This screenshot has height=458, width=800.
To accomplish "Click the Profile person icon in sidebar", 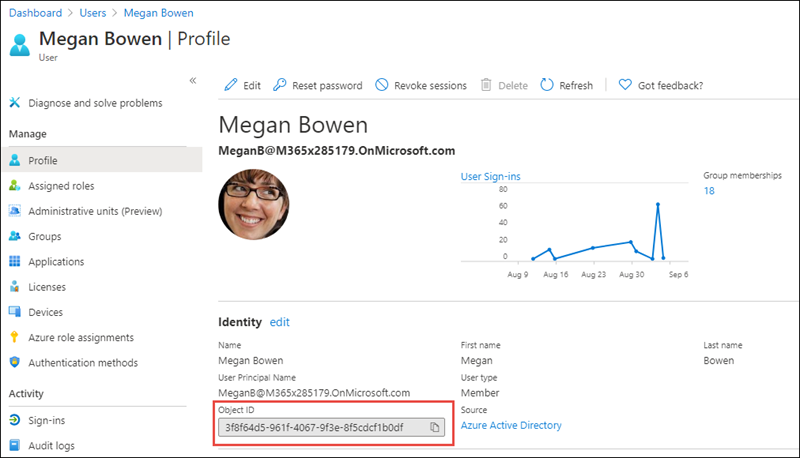I will pos(15,160).
